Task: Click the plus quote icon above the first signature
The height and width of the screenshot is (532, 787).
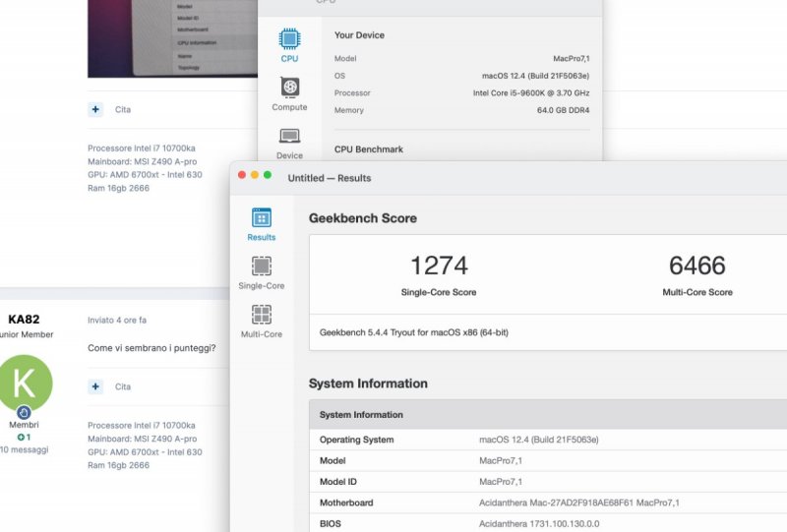Action: 95,109
